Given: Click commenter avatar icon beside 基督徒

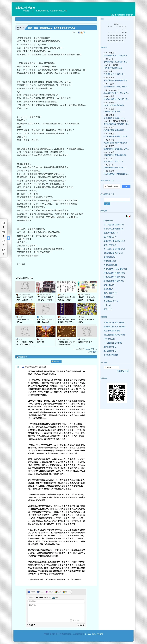Looking at the screenshot, I should click(23, 367).
